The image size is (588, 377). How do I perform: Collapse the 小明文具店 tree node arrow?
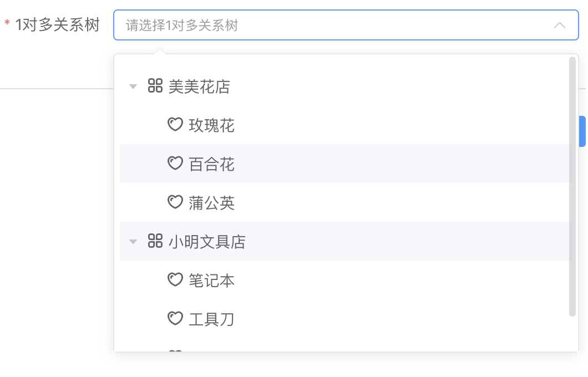coord(133,242)
